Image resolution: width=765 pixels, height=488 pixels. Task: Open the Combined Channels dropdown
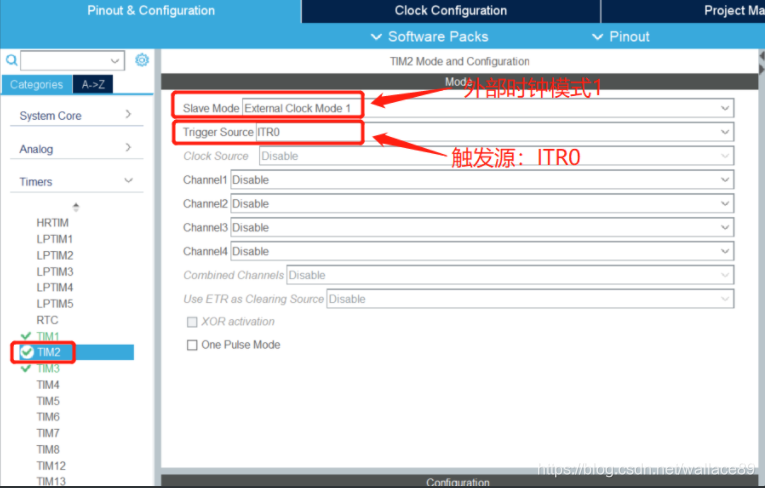[510, 275]
